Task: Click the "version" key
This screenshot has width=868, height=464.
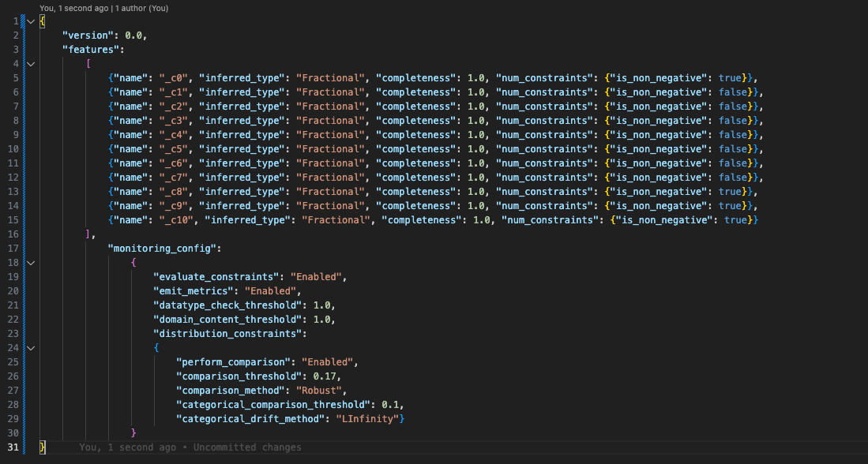Action: [88, 36]
